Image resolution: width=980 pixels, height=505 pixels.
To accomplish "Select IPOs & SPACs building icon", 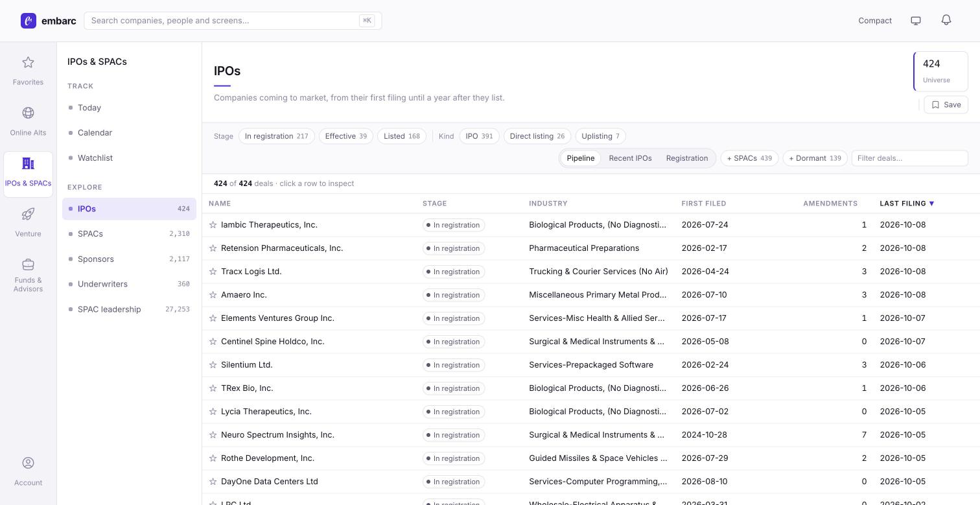I will [x=28, y=163].
